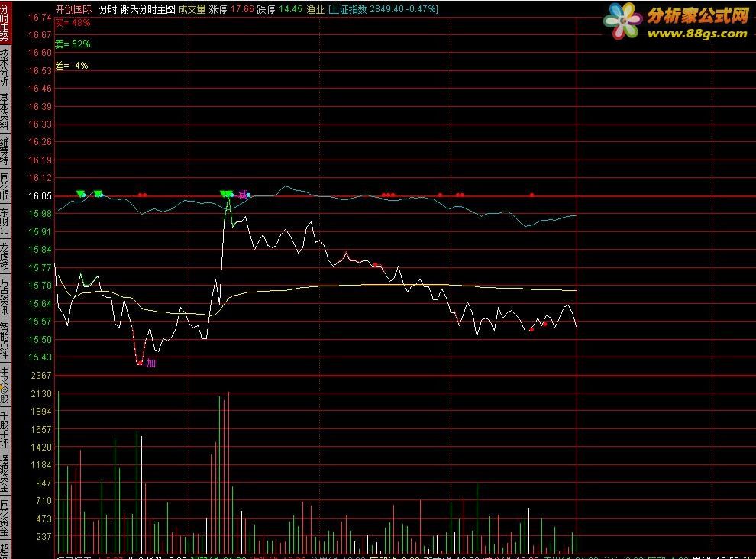Click the 15.43 bottom price label
Screen dimensions: 756x559
(40, 357)
